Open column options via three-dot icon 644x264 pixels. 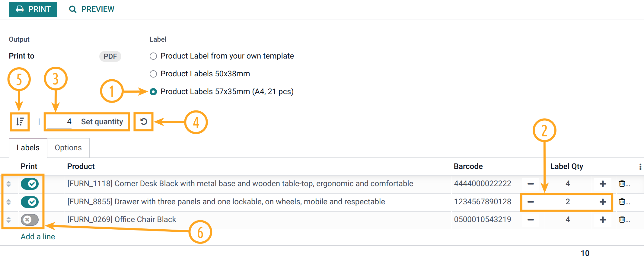(x=640, y=166)
